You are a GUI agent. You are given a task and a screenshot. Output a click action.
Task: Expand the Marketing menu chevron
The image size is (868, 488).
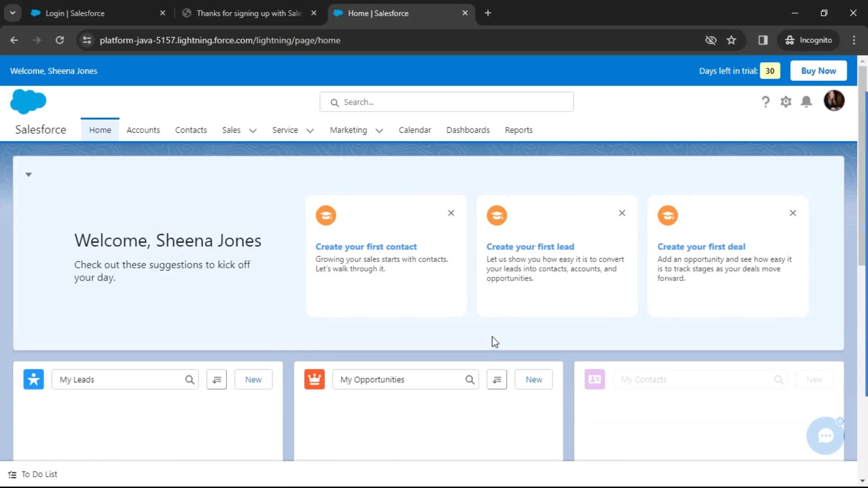click(x=379, y=131)
